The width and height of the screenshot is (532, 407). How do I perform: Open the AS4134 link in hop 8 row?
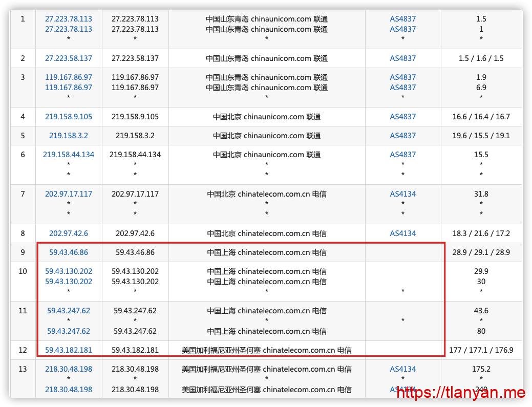pyautogui.click(x=402, y=233)
